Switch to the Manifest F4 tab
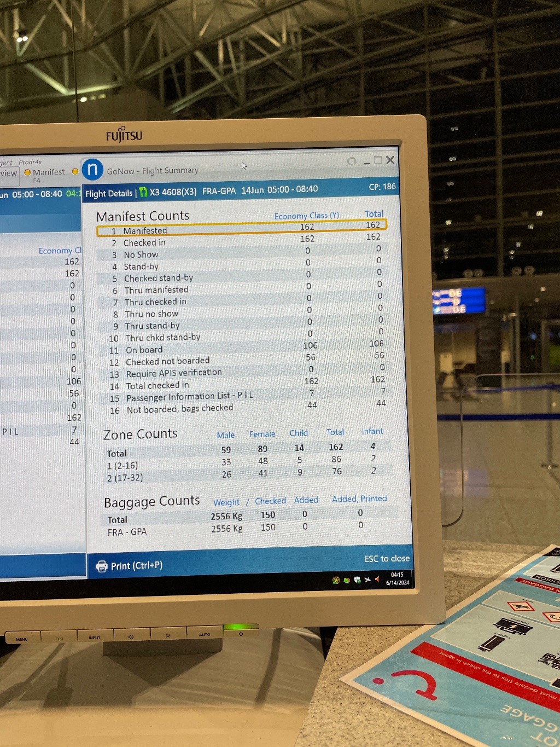This screenshot has width=560, height=747. click(x=48, y=172)
